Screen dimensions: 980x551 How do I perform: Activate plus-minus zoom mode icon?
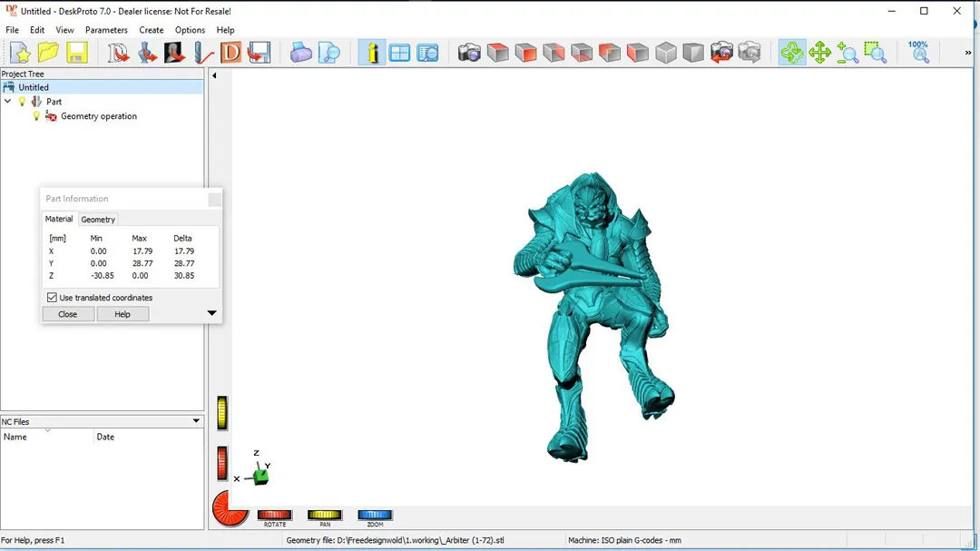(848, 53)
